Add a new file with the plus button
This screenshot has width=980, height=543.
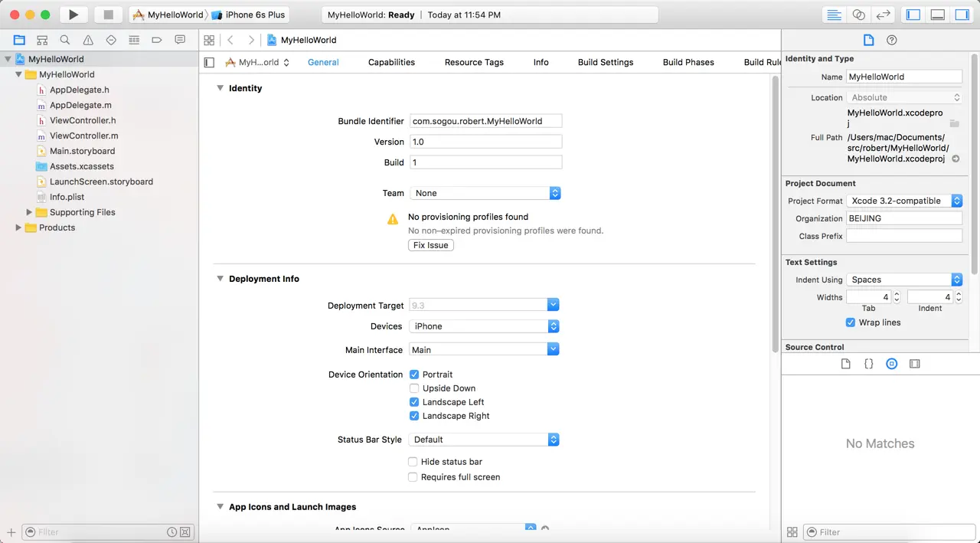click(11, 532)
